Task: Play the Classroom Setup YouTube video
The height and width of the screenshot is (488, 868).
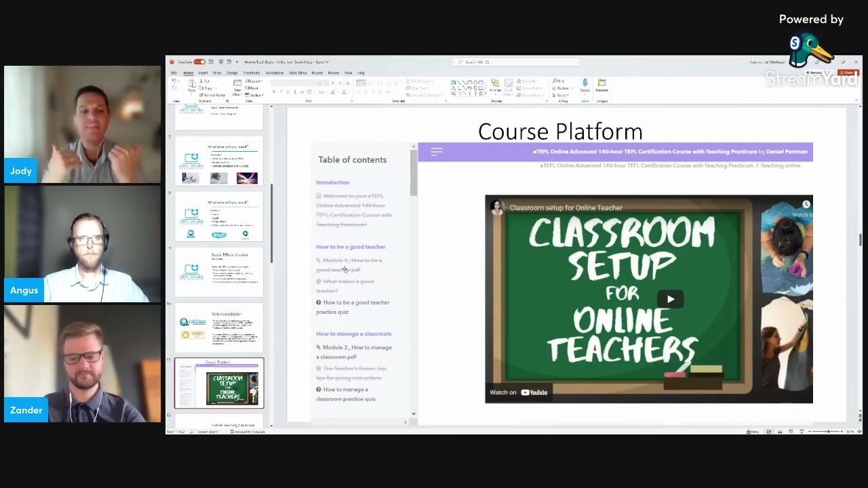Action: tap(671, 299)
